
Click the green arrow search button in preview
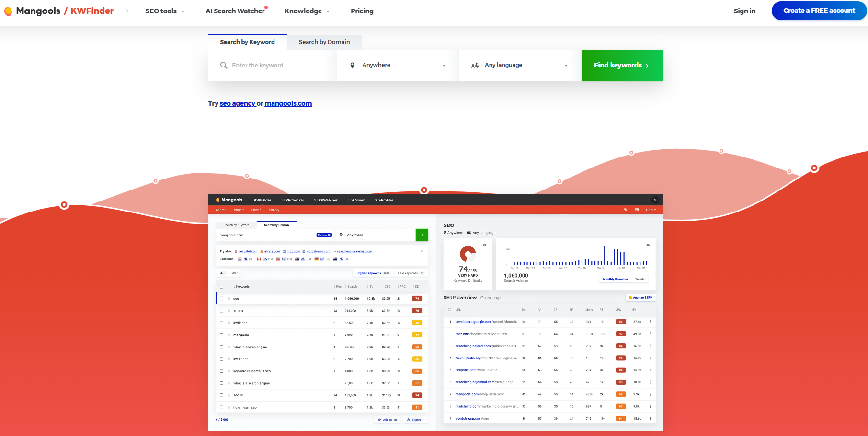pos(422,235)
